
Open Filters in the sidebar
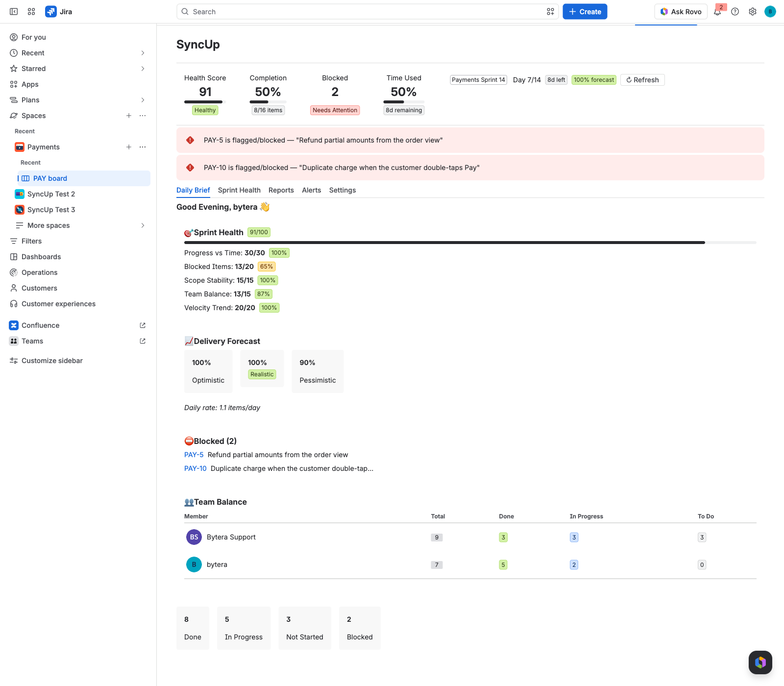point(78,241)
